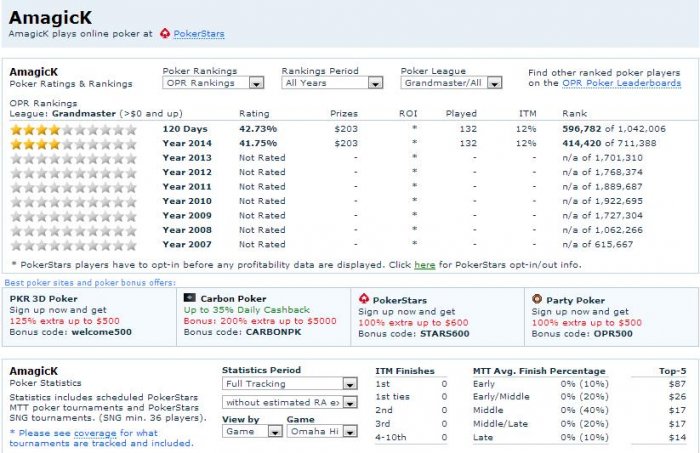The height and width of the screenshot is (453, 700).
Task: Click the 'Best poker sites and poker bonus offers' link
Action: [90, 283]
